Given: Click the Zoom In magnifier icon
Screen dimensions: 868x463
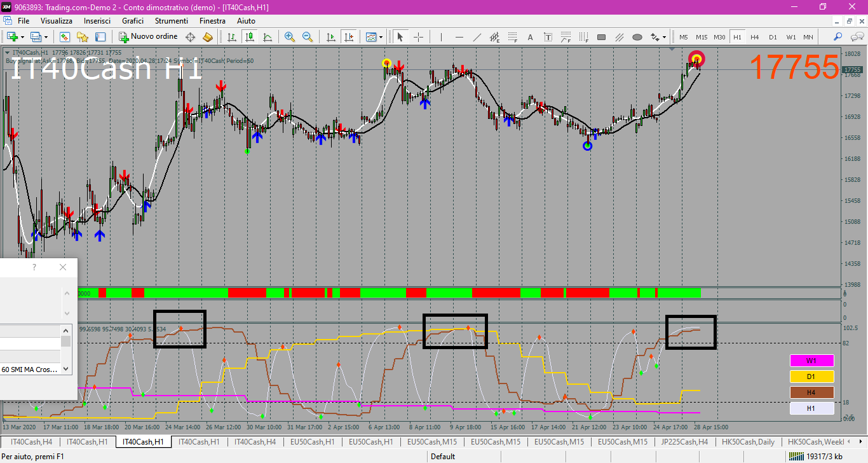Looking at the screenshot, I should [290, 37].
